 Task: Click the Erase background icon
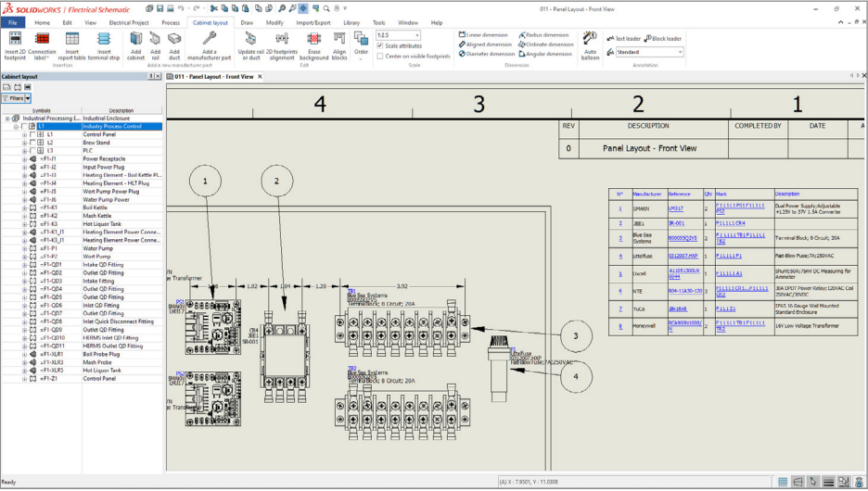[x=313, y=38]
